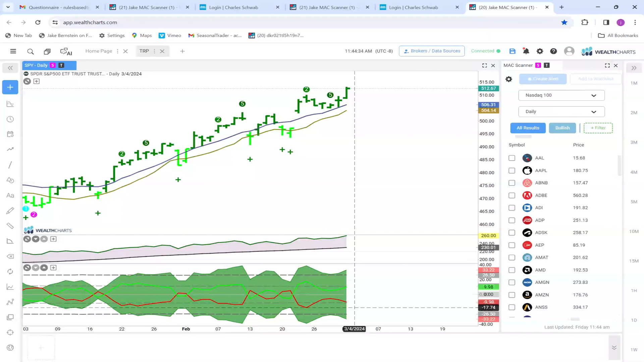Select the trend line drawing tool
This screenshot has width=644, height=362.
pos(10,165)
